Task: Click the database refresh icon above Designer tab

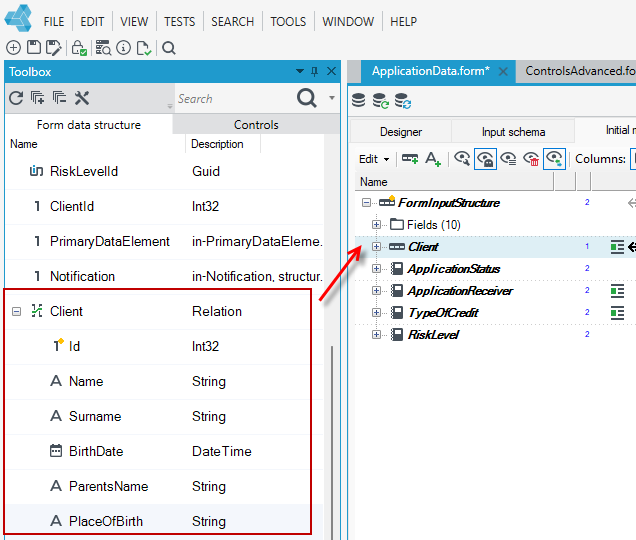Action: tap(380, 101)
